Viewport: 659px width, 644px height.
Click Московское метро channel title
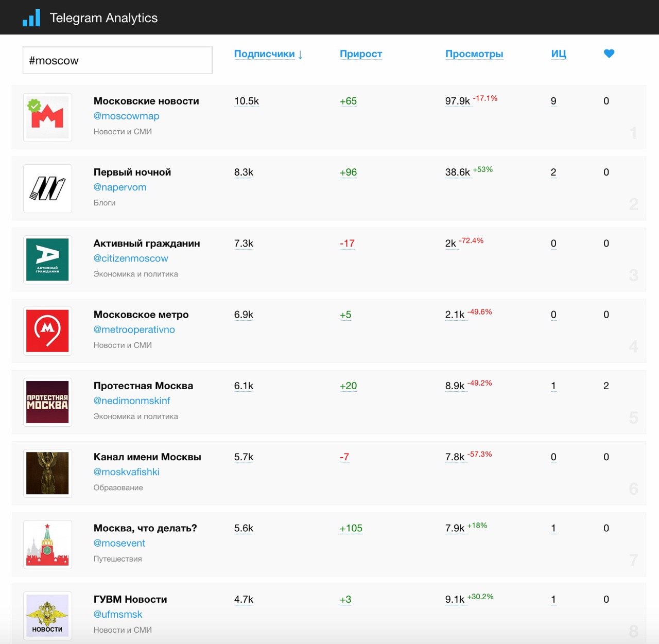(x=141, y=315)
